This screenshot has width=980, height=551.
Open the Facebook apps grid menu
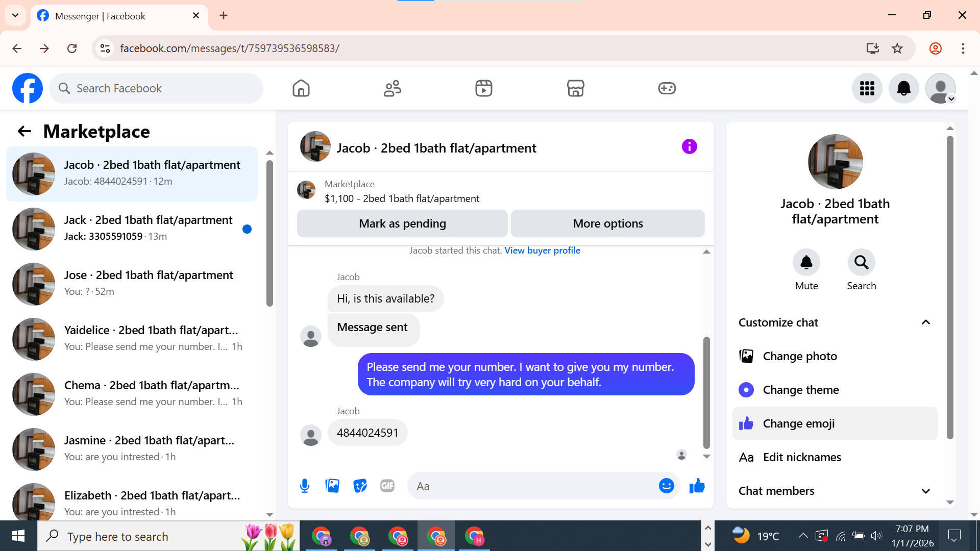[x=867, y=88]
